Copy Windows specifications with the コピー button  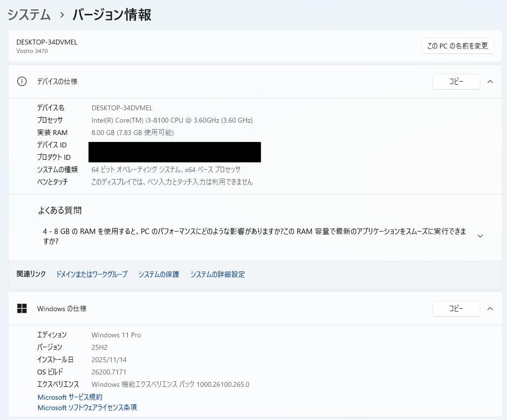(x=456, y=308)
